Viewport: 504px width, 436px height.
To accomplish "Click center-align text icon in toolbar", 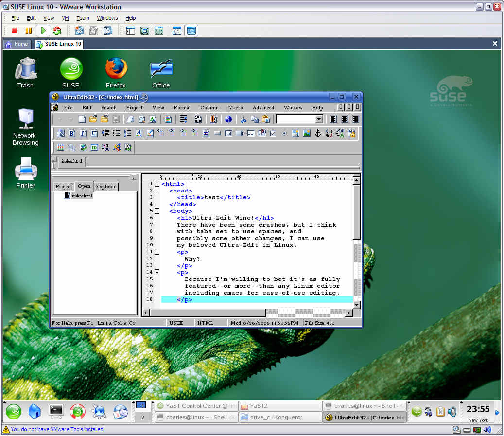I will click(x=345, y=119).
